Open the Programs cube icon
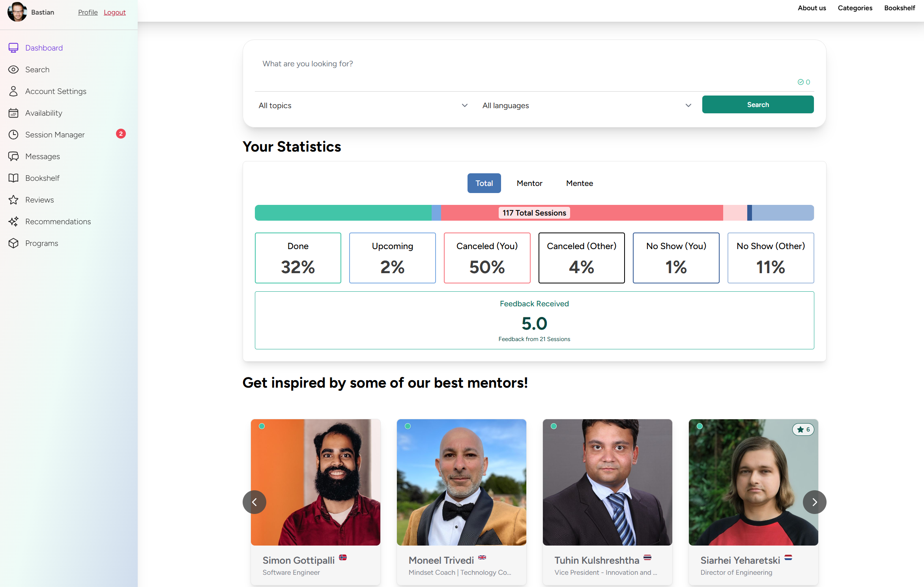 [x=13, y=243]
